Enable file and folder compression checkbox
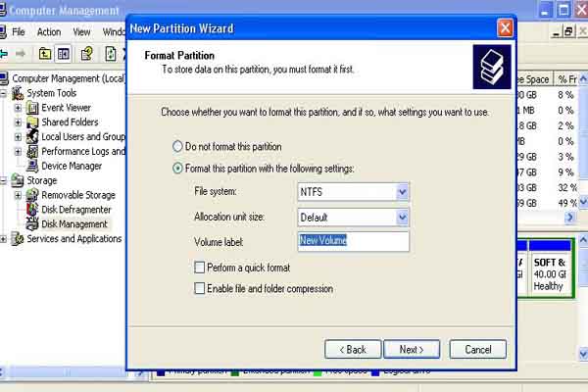This screenshot has height=392, width=588. pyautogui.click(x=200, y=288)
